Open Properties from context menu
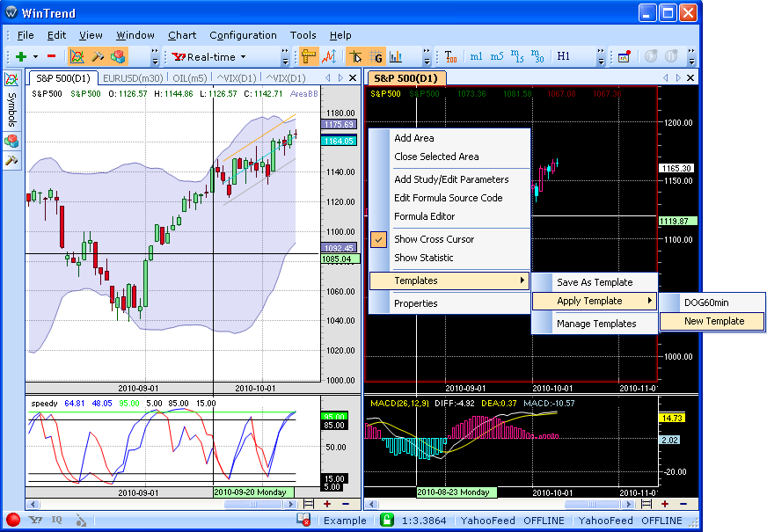This screenshot has width=767, height=532. tap(415, 303)
